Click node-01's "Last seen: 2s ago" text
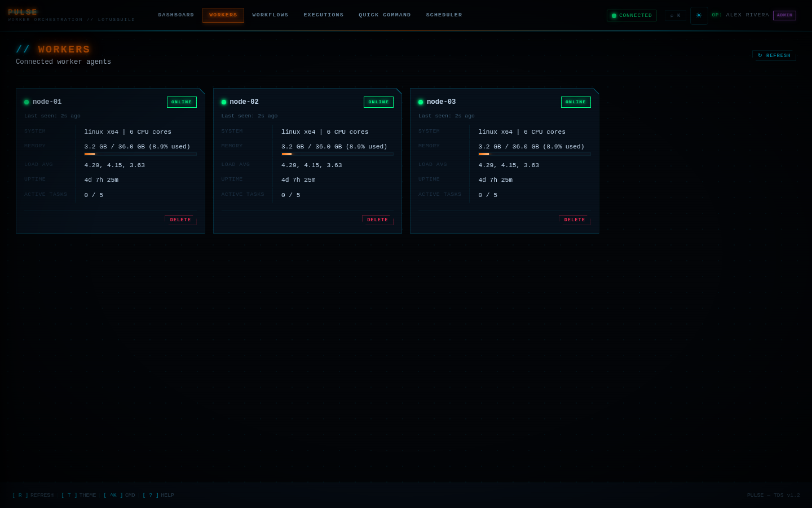 click(x=52, y=116)
